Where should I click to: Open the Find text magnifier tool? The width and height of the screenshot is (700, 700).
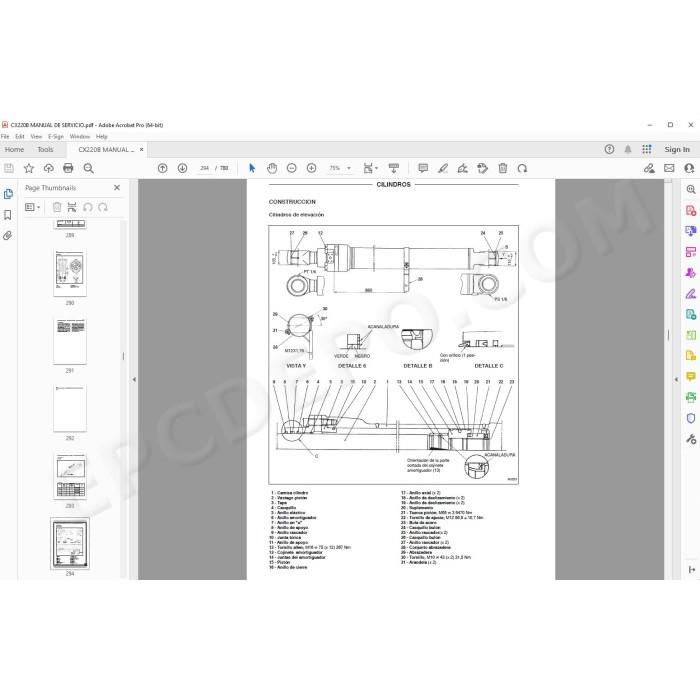pyautogui.click(x=88, y=168)
